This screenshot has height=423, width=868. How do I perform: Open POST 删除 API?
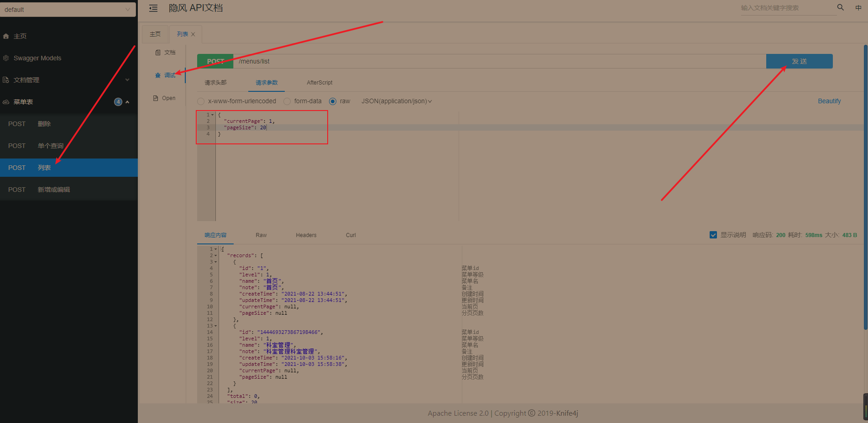[x=69, y=124]
